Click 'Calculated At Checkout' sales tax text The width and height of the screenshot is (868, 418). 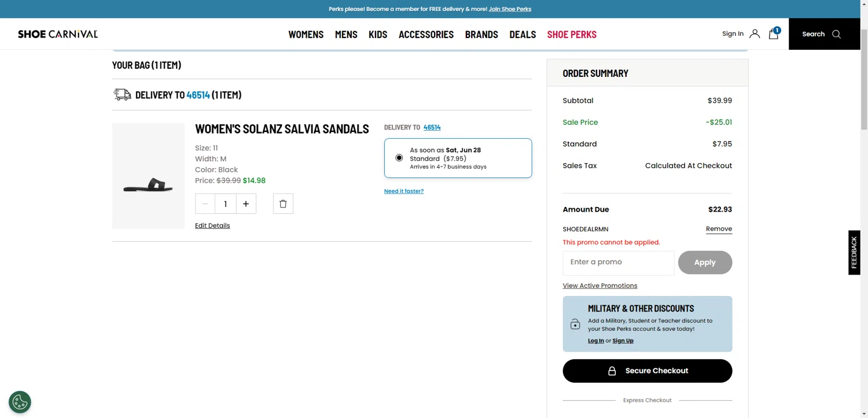click(x=689, y=166)
